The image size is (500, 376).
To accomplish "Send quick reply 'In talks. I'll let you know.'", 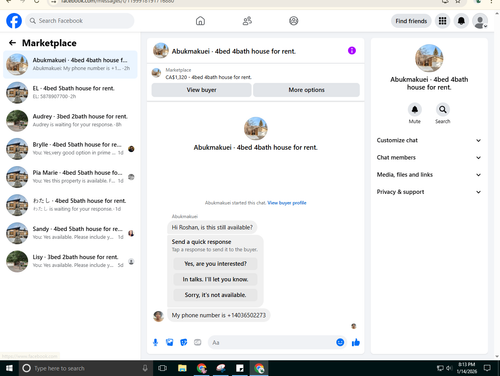I will tap(215, 279).
